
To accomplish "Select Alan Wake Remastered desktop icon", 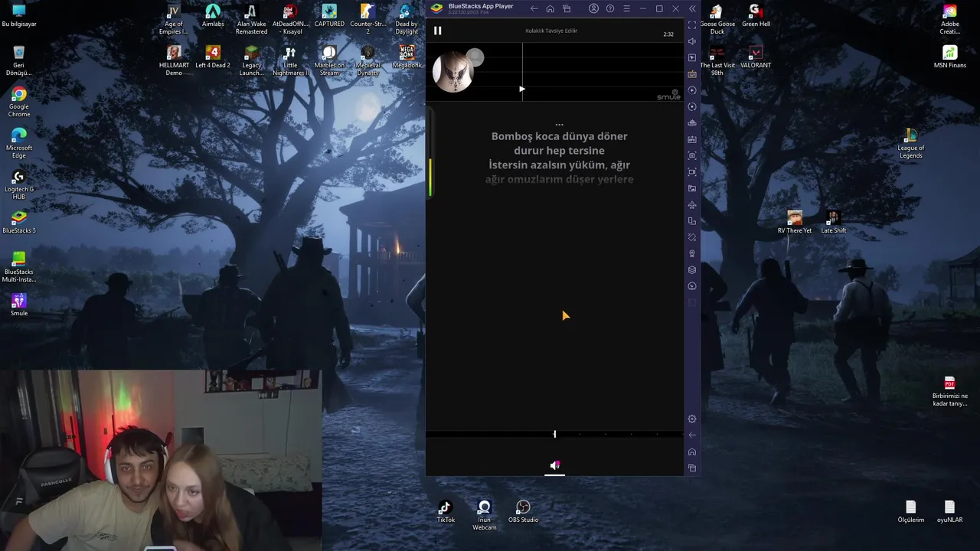I will (251, 19).
